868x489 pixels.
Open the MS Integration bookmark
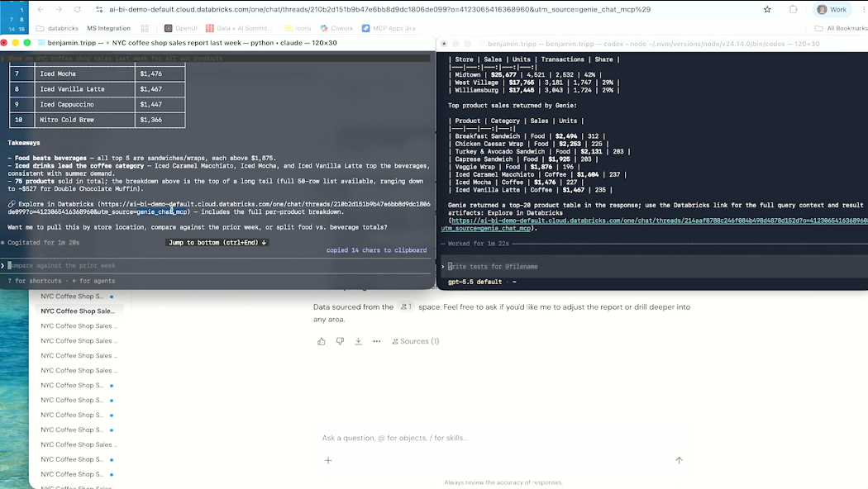pyautogui.click(x=108, y=28)
